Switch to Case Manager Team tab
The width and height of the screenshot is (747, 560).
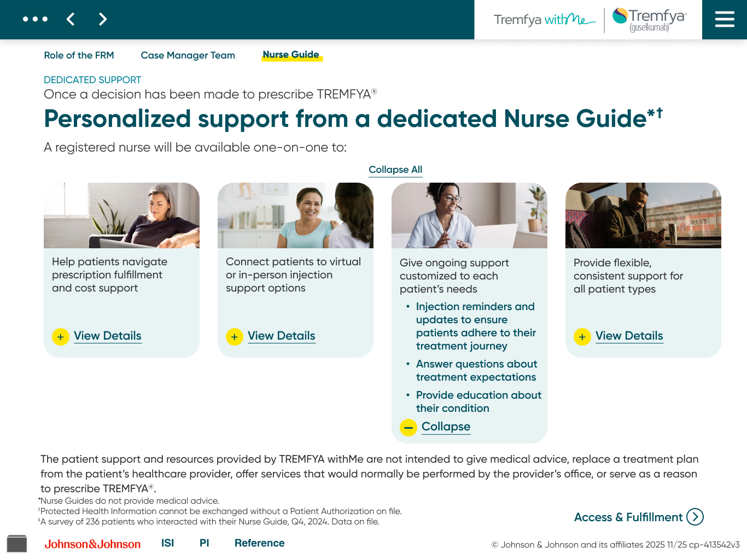click(188, 55)
